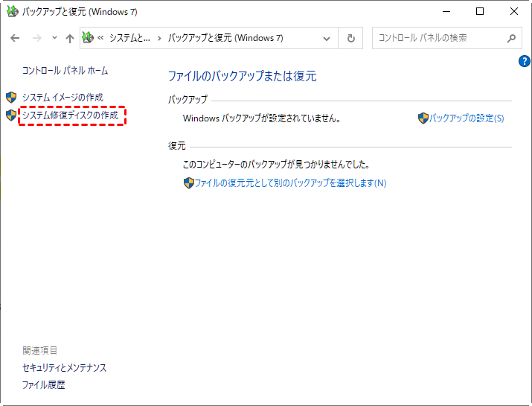532x406 pixels.
Task: Click the Windows バックアップが設定されていません text
Action: [x=262, y=118]
